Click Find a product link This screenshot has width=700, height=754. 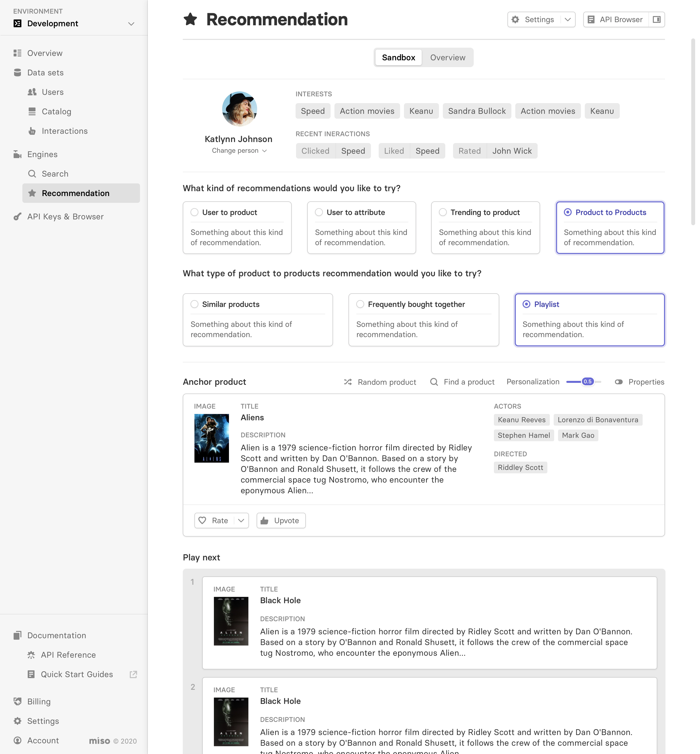[x=463, y=382]
